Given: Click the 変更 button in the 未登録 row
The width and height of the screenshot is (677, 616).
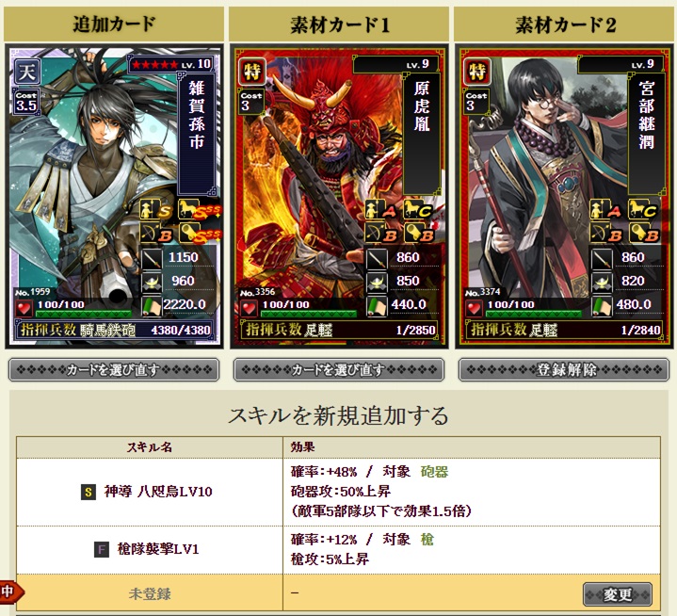Looking at the screenshot, I should click(x=618, y=594).
